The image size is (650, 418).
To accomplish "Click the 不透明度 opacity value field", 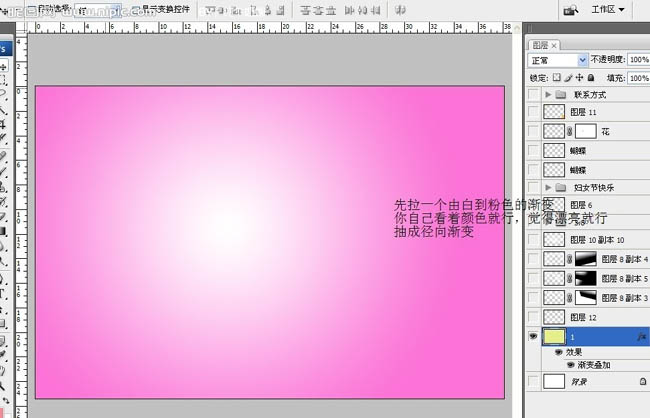I will 639,60.
